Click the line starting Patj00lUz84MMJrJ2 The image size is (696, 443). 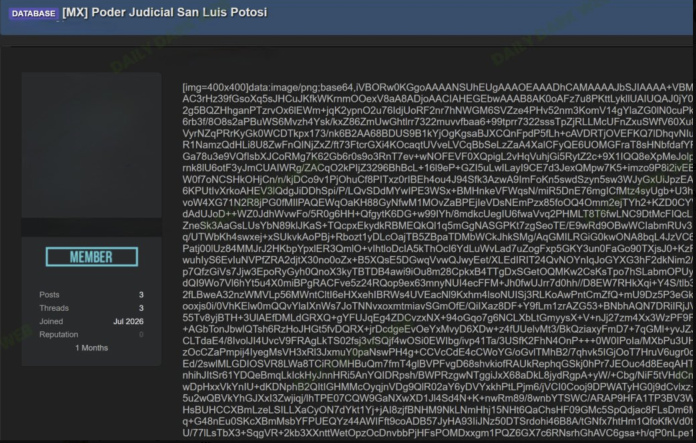click(x=437, y=249)
